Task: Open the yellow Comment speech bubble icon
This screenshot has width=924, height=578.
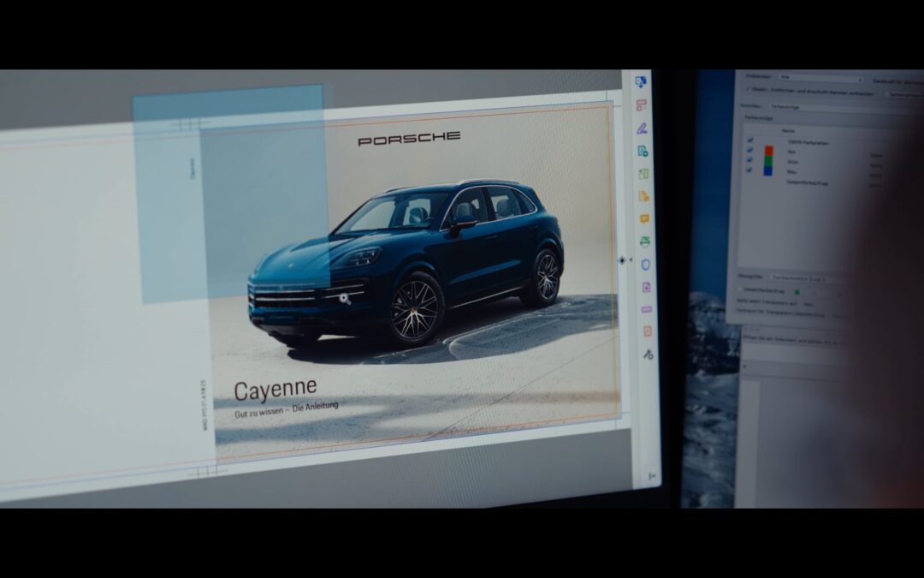Action: (644, 219)
